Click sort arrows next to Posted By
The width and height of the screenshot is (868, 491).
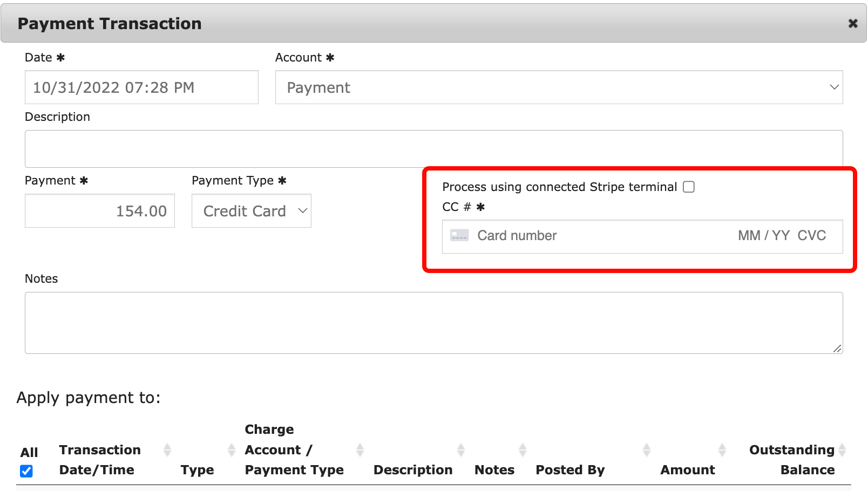point(647,450)
